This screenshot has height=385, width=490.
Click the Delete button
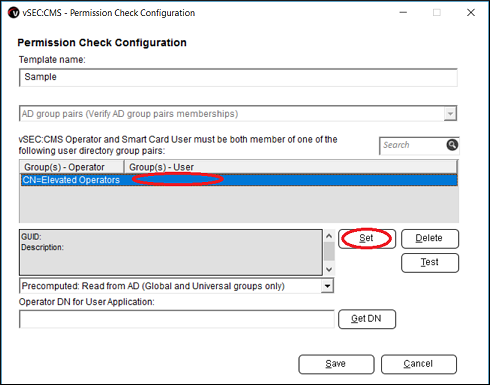pos(430,238)
